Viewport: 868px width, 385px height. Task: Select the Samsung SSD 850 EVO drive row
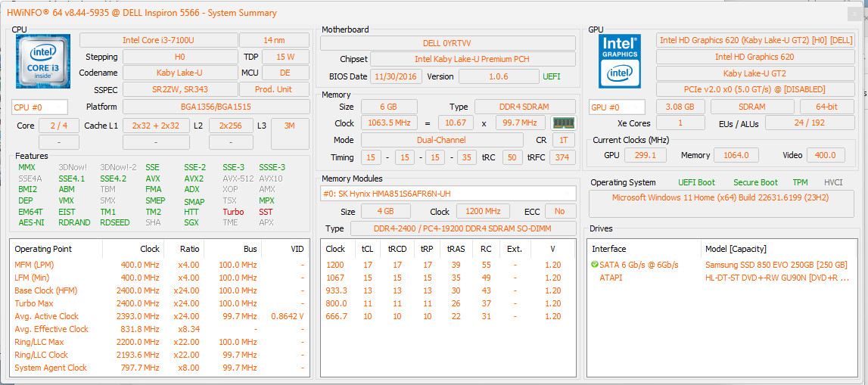pyautogui.click(x=721, y=265)
